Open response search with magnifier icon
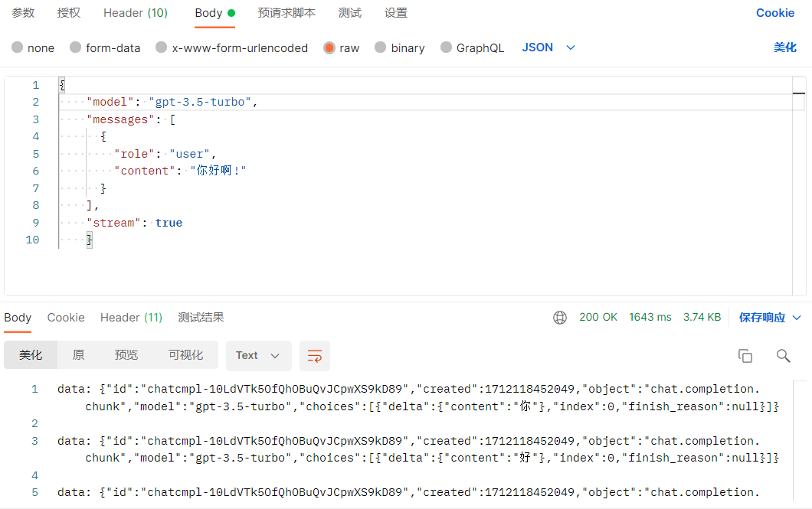This screenshot has height=509, width=812. tap(783, 356)
